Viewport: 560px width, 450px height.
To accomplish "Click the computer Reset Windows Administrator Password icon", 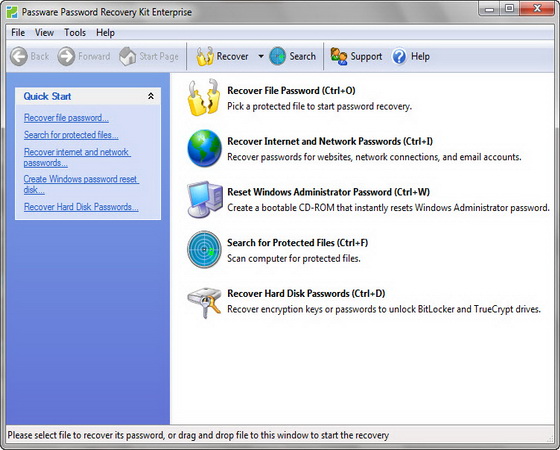I will click(204, 199).
